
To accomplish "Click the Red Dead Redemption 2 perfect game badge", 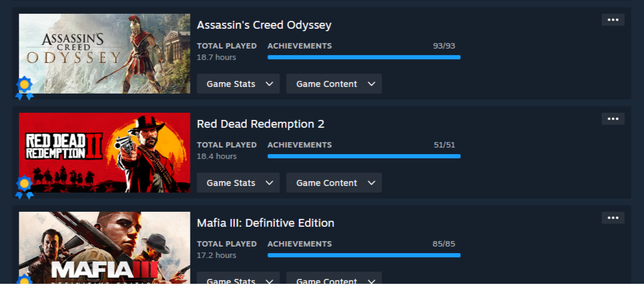I will [x=25, y=186].
